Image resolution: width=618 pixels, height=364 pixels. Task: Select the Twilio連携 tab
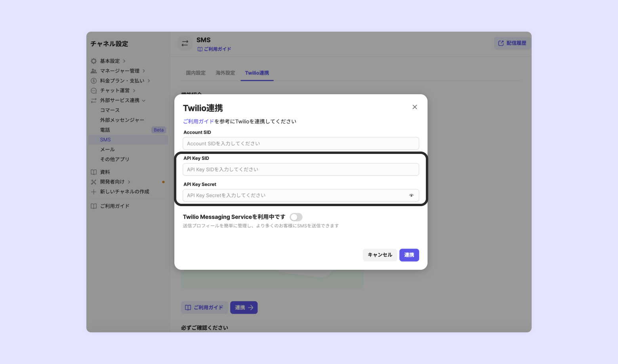pyautogui.click(x=257, y=73)
